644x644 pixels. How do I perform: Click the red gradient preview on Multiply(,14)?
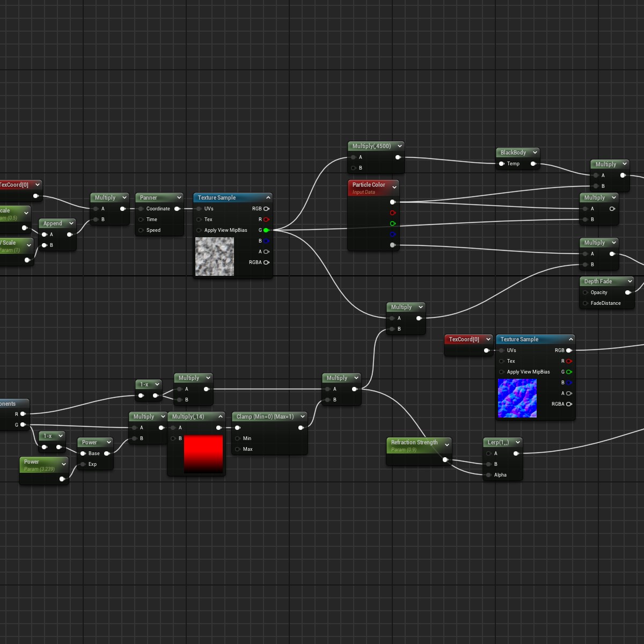(203, 453)
